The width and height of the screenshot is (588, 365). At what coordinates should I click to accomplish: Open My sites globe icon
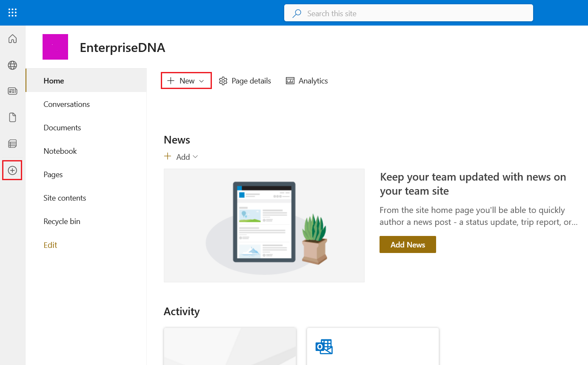pyautogui.click(x=13, y=65)
